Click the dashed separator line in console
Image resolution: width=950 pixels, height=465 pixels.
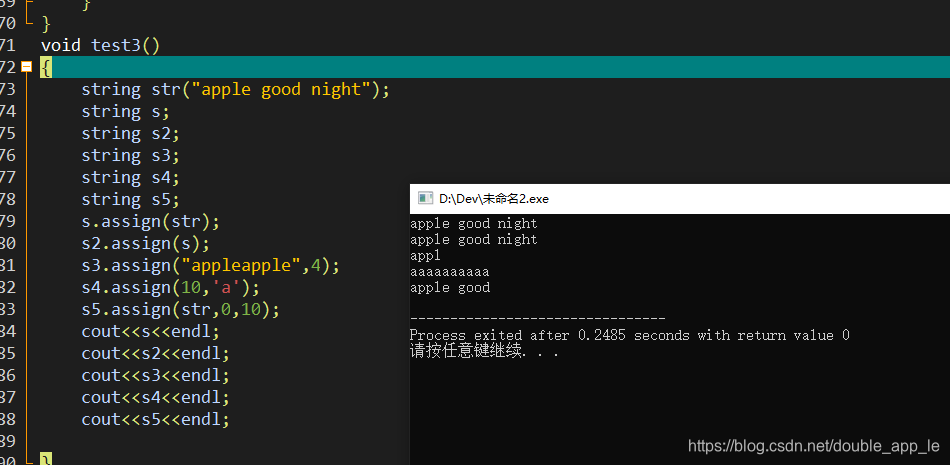click(537, 319)
